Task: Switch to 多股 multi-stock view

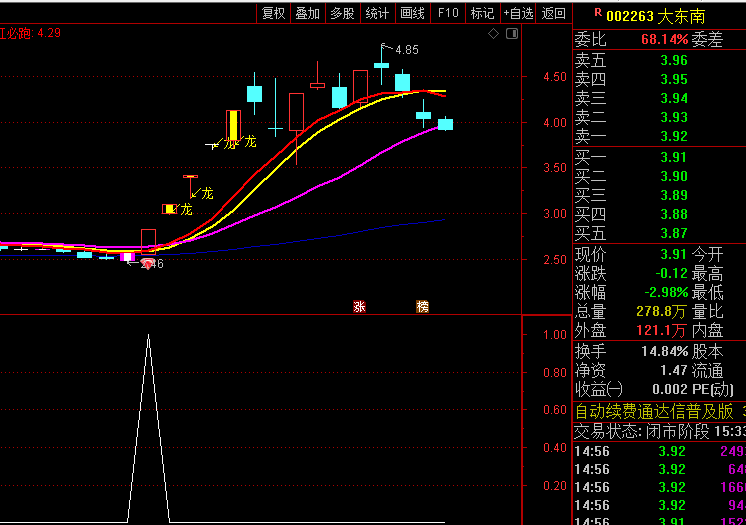Action: tap(342, 13)
